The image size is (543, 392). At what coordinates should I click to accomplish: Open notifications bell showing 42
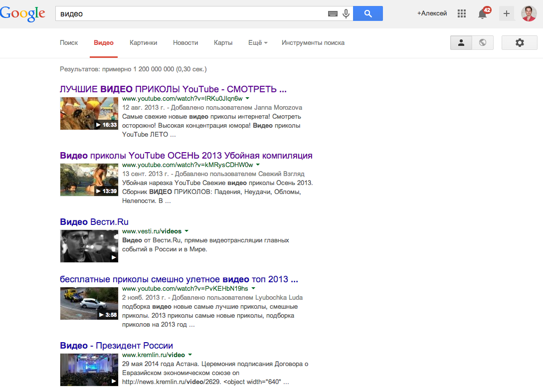click(484, 13)
